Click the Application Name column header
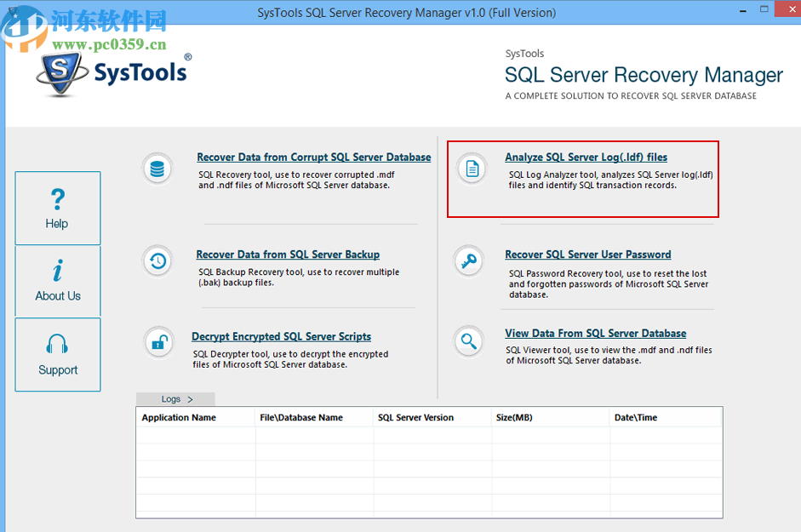The height and width of the screenshot is (532, 801). [179, 417]
